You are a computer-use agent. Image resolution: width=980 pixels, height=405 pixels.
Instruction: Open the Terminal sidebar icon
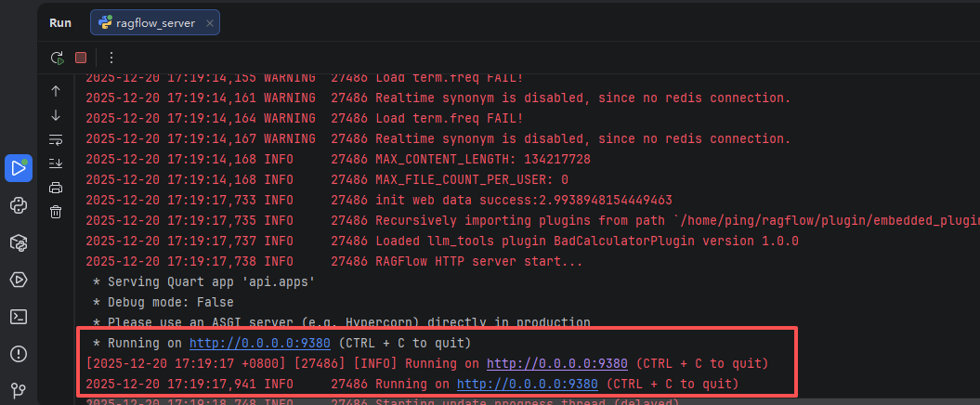coord(19,317)
